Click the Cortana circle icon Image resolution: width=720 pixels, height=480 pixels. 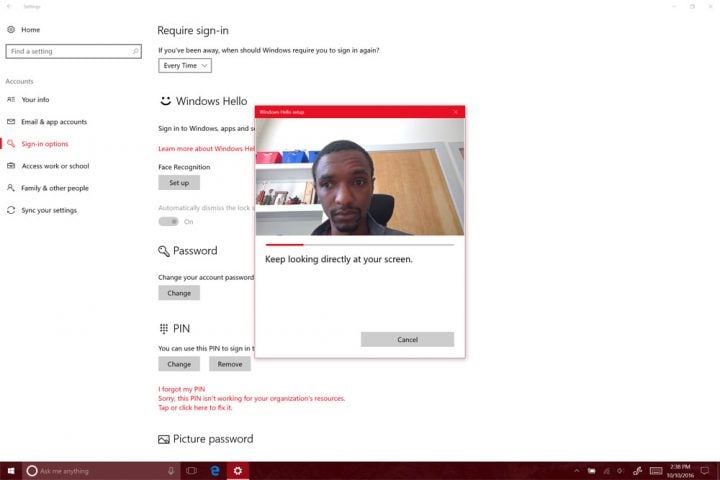(x=32, y=471)
